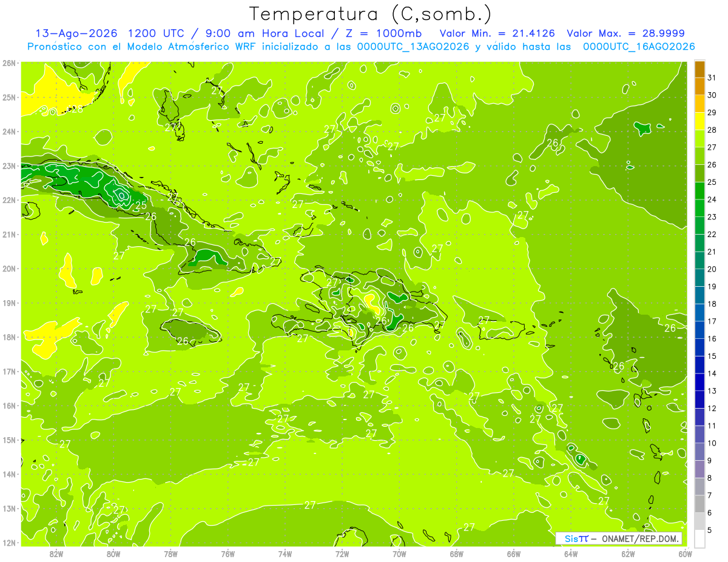Click colorbar label '31'

[712, 78]
